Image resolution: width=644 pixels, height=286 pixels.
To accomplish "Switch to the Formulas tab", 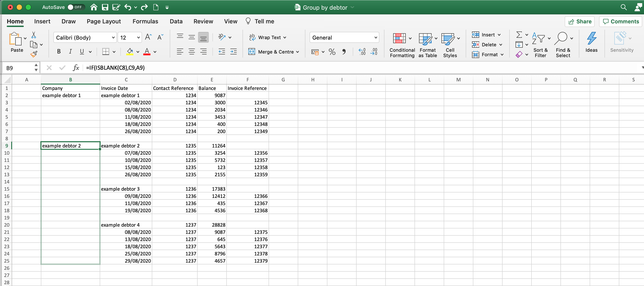I will 145,21.
